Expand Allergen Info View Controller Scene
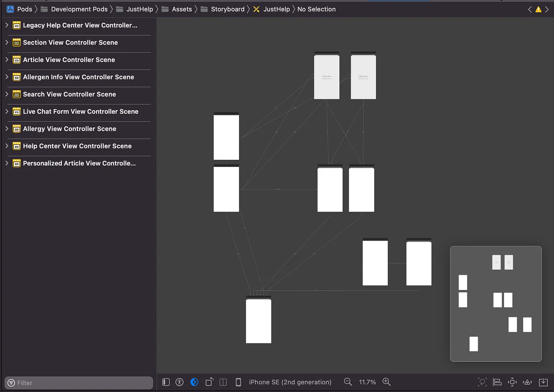554x392 pixels. pyautogui.click(x=6, y=77)
